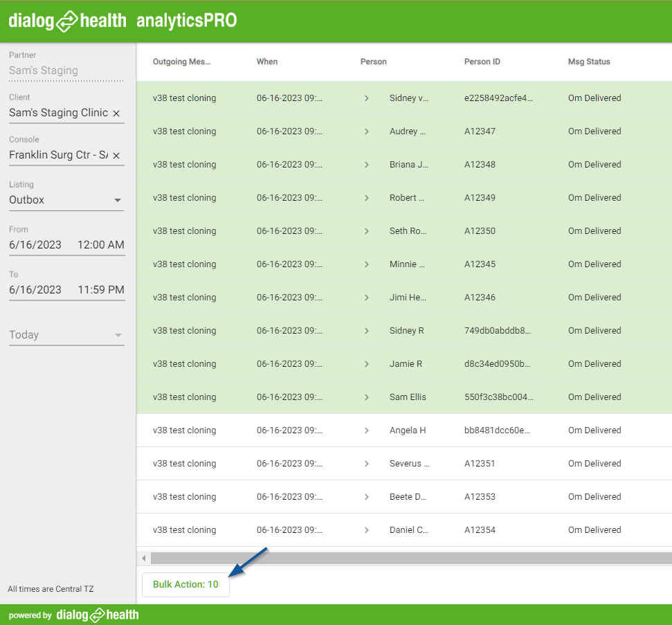Screen dimensions: 672x625
Task: Expand the Sidney v... person row chevron
Action: tap(366, 98)
